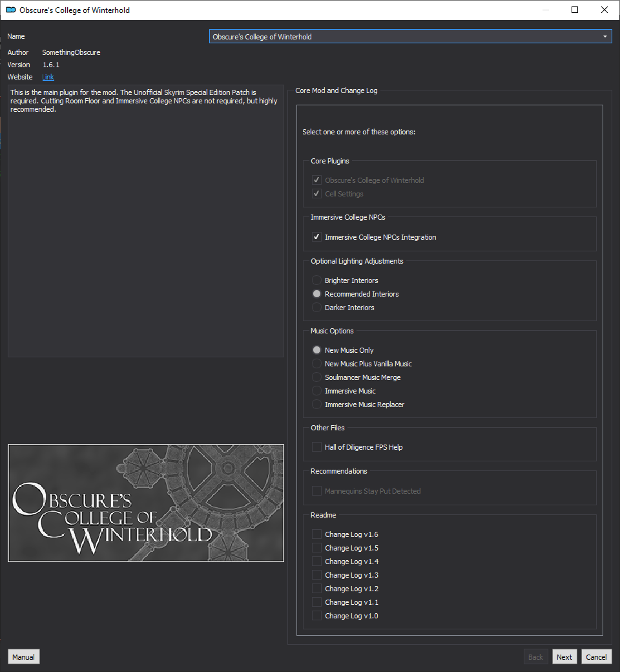Open the Website Link
The height and width of the screenshot is (672, 620).
pyautogui.click(x=48, y=77)
